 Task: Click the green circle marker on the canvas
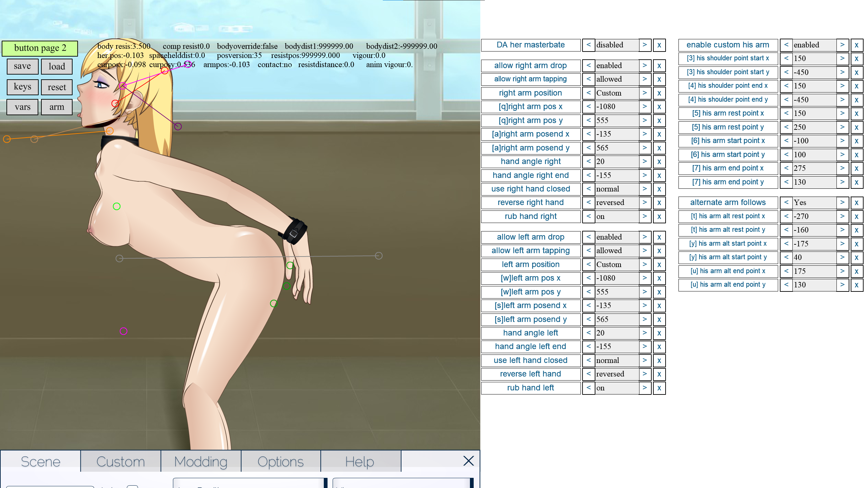pos(117,206)
